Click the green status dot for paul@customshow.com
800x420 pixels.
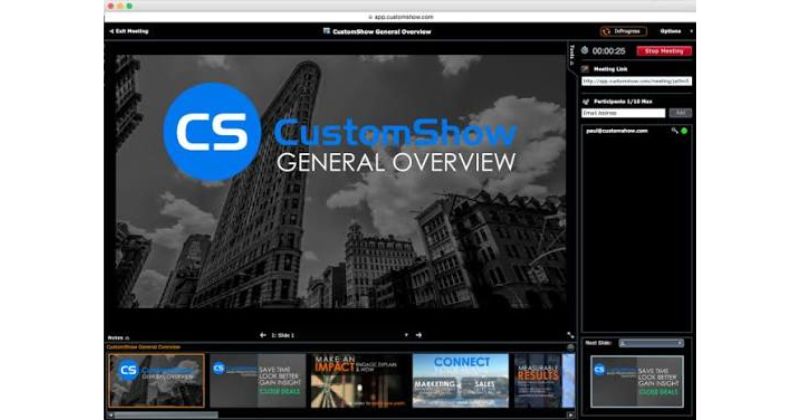pos(684,131)
